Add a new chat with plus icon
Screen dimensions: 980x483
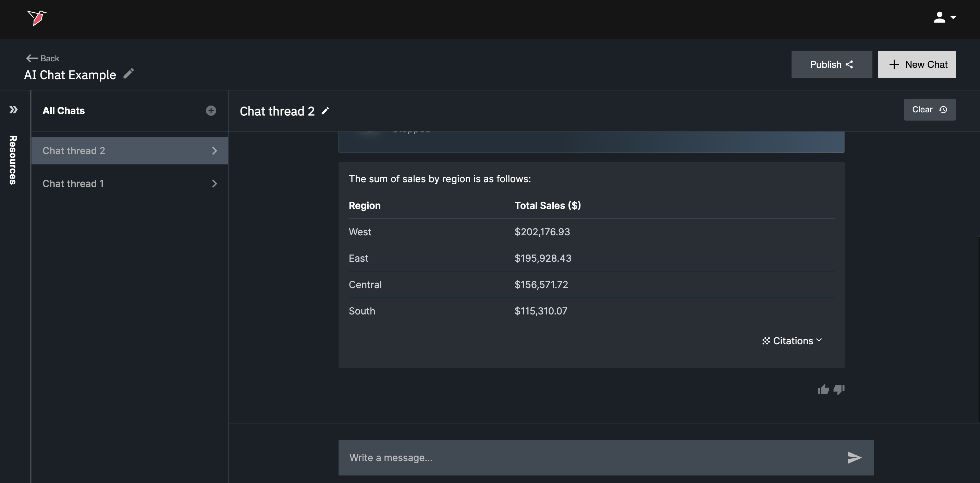click(x=211, y=111)
